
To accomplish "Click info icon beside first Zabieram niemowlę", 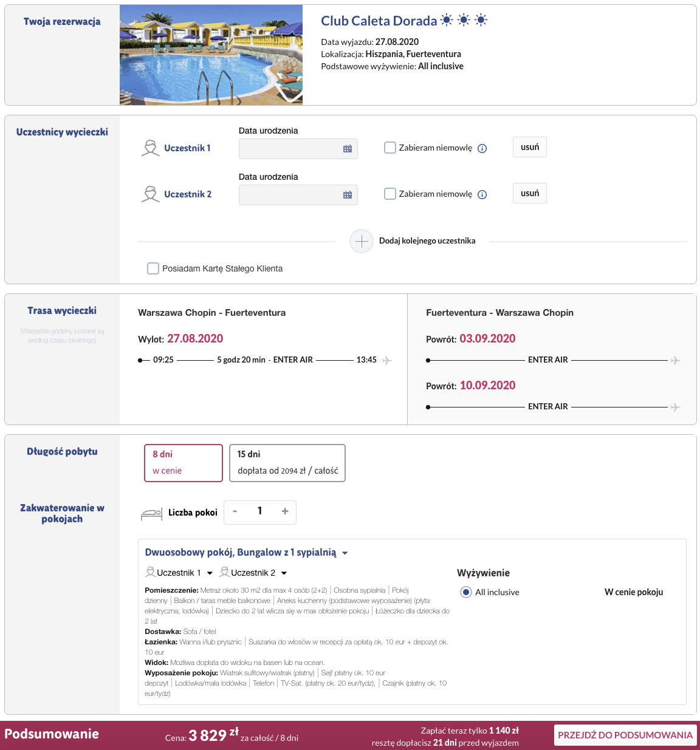I will point(482,149).
